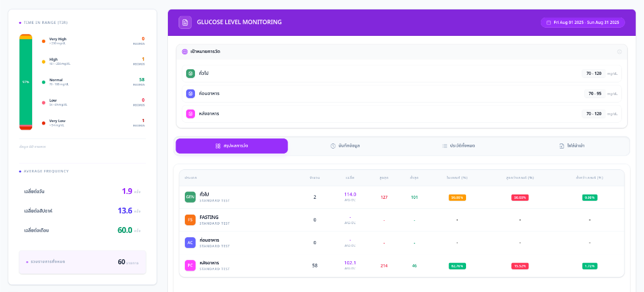The height and width of the screenshot is (292, 644).
Task: Click the pink หลังอาหาร target icon
Action: pos(190,114)
